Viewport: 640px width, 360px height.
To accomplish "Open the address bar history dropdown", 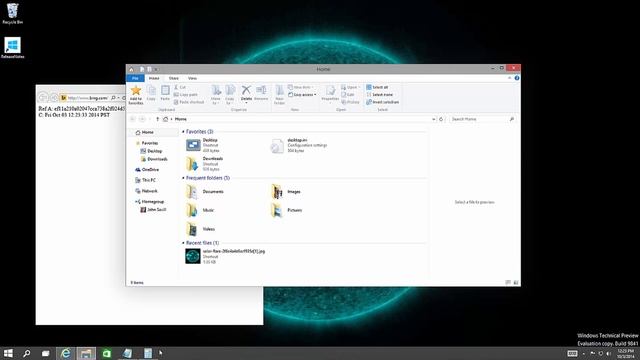I will [433, 119].
